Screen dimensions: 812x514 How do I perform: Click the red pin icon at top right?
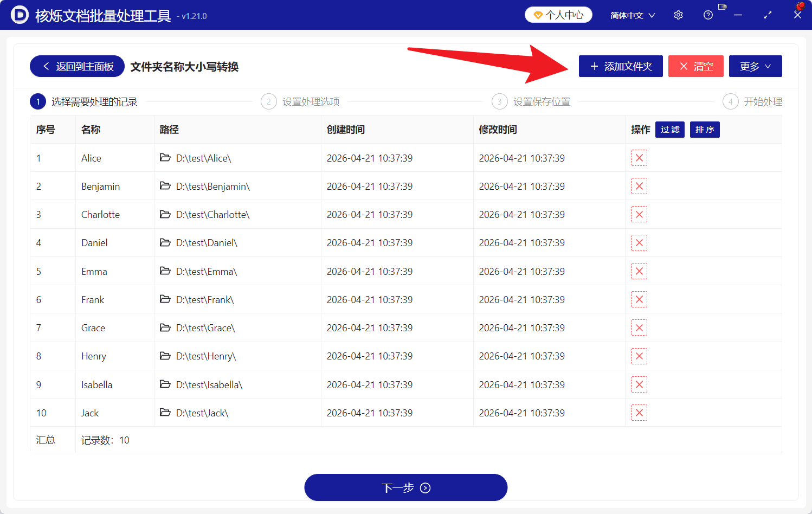[801, 5]
